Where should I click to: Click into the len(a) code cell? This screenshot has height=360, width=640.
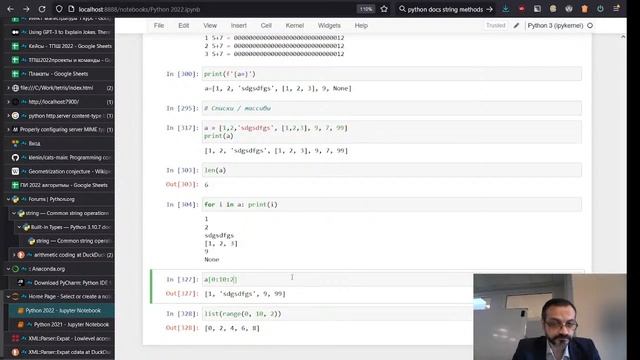tap(392, 170)
